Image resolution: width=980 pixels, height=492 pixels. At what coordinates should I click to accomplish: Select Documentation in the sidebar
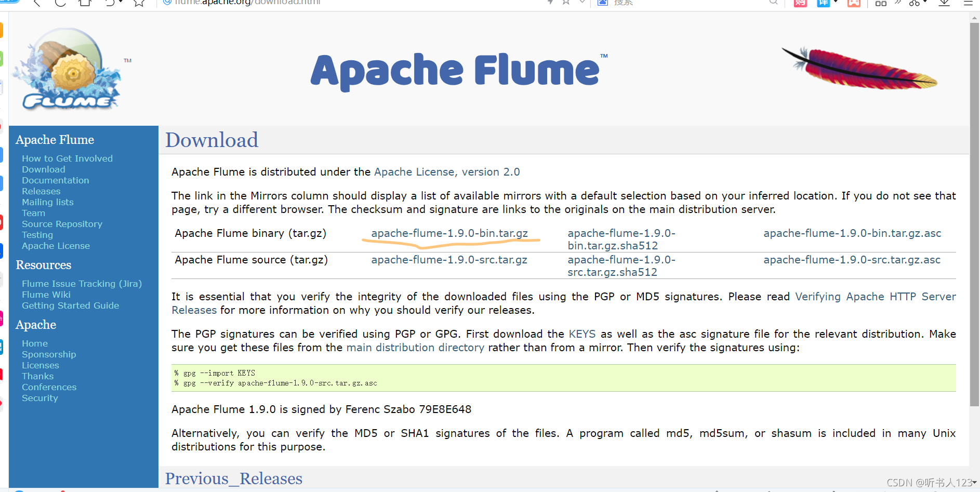click(55, 180)
